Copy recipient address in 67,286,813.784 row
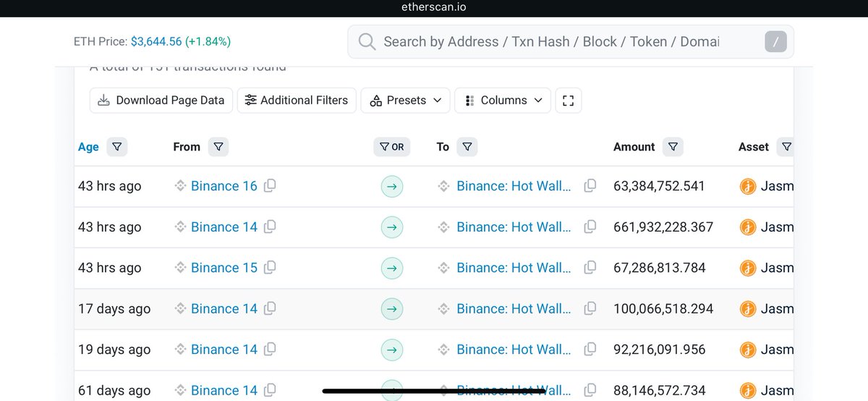Screen dimensions: 868x401 coord(590,267)
